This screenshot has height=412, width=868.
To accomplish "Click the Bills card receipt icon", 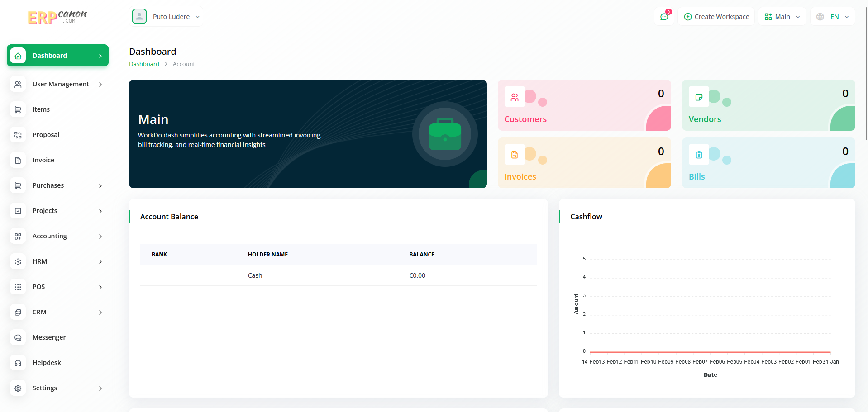I will [699, 155].
